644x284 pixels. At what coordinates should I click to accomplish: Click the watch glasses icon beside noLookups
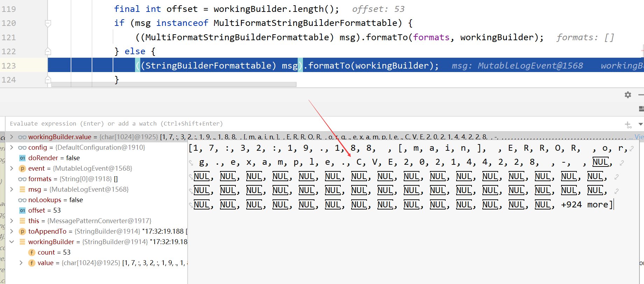pyautogui.click(x=22, y=200)
